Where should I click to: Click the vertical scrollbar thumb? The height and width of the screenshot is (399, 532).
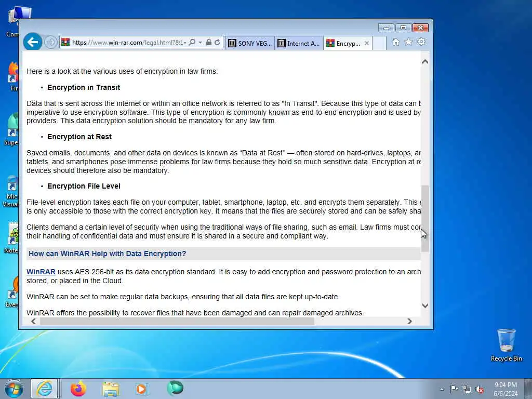coord(425,219)
